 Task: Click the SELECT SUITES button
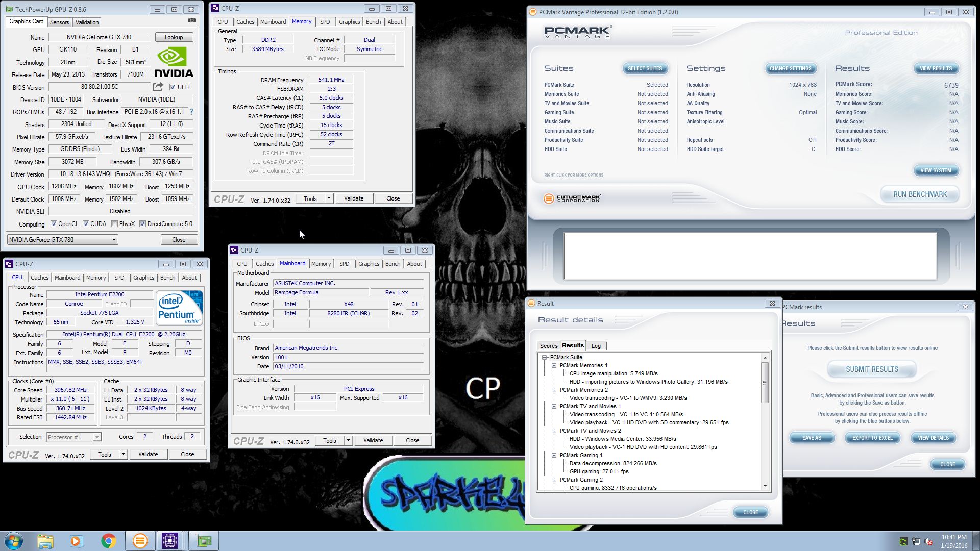(x=645, y=68)
